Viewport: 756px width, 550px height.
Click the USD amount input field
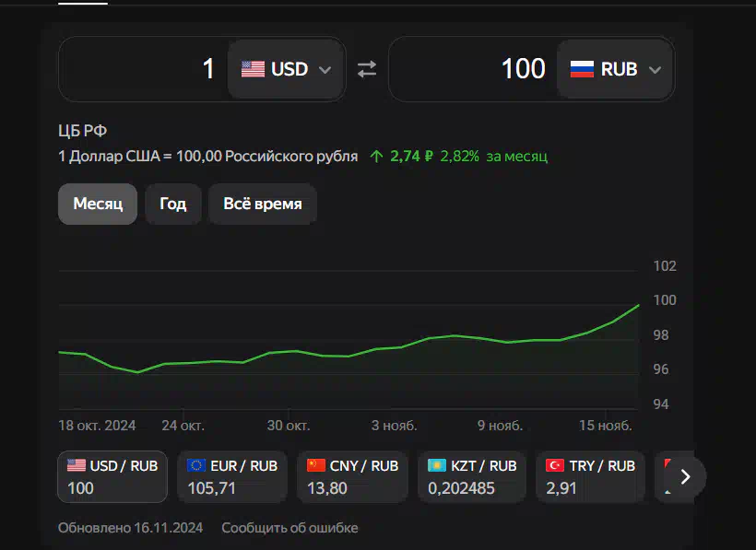point(143,69)
